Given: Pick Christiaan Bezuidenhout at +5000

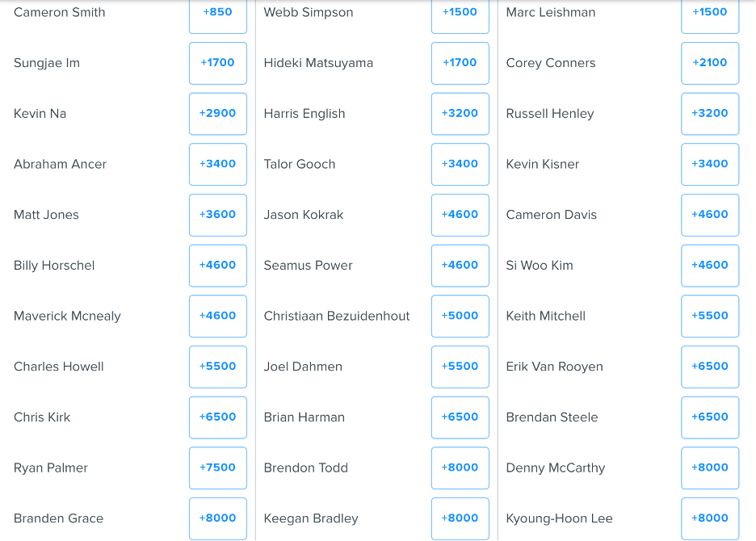Looking at the screenshot, I should [x=460, y=317].
